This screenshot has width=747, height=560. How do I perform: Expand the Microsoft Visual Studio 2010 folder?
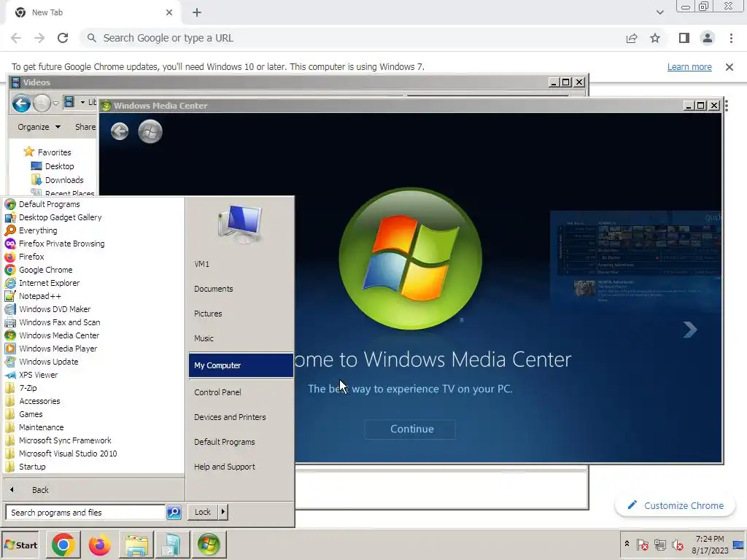pos(68,454)
